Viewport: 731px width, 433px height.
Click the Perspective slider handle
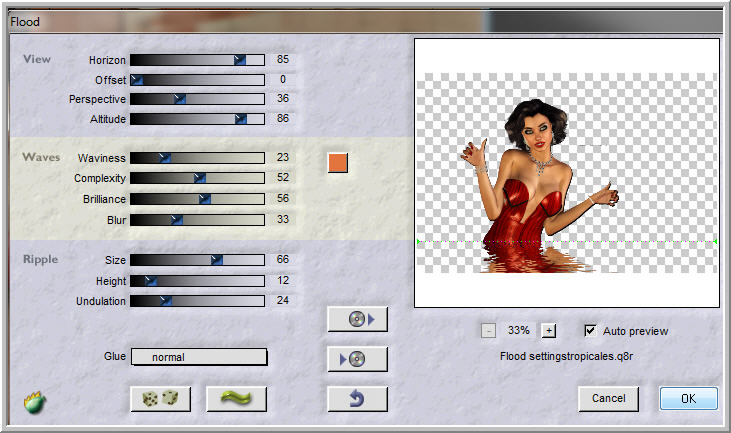click(x=179, y=99)
